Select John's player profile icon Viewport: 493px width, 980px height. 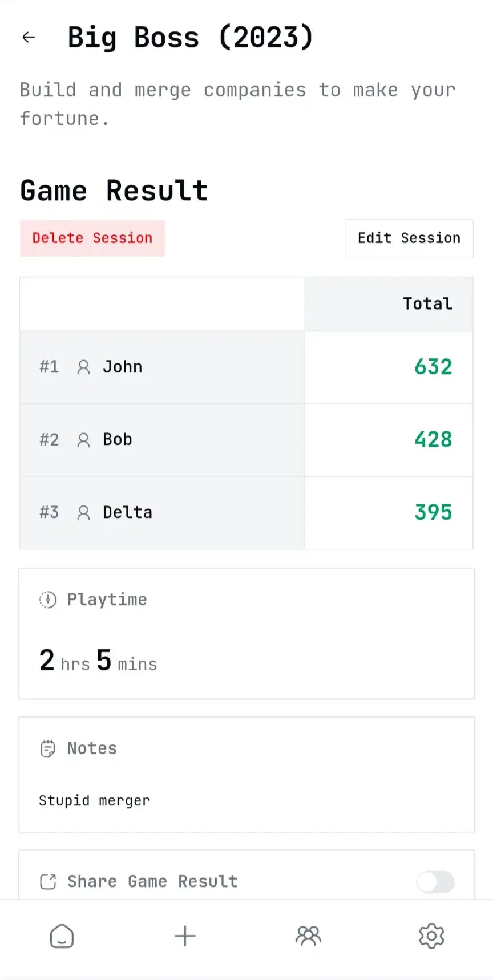point(84,367)
